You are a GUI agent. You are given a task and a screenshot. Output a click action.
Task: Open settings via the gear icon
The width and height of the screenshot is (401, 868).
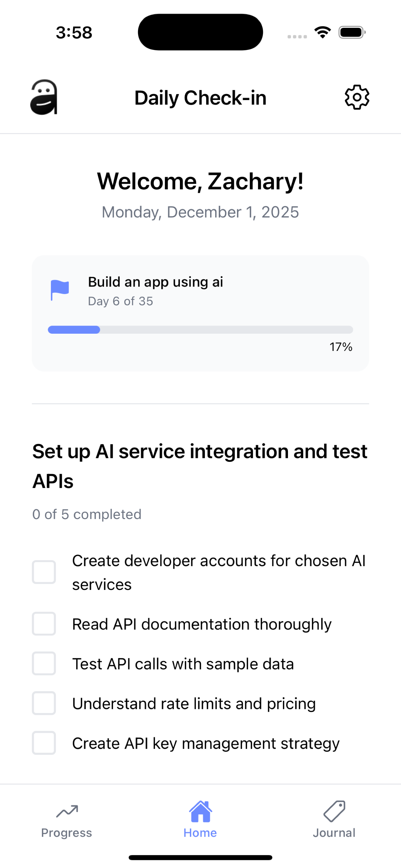(x=357, y=97)
